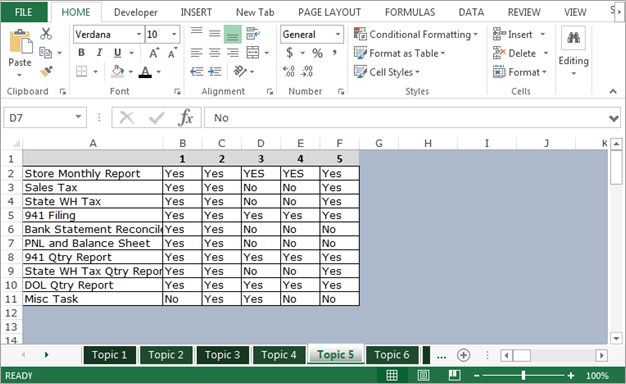Viewport: 626px width, 384px height.
Task: Switch to PAGE LAYOUT tab
Action: [329, 12]
